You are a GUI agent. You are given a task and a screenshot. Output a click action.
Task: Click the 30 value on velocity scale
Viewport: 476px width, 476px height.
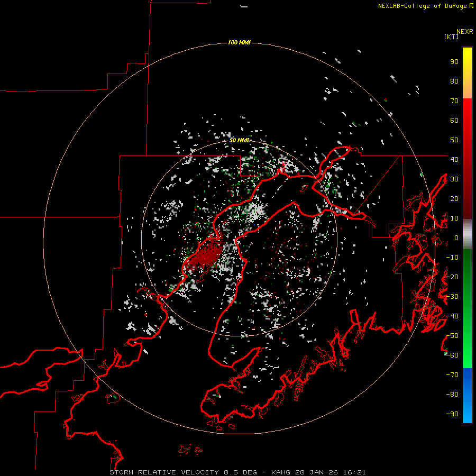454,179
